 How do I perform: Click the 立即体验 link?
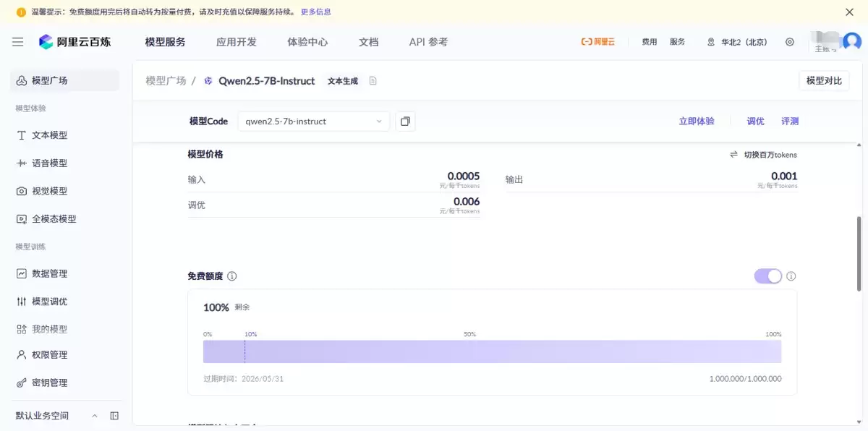pos(697,121)
